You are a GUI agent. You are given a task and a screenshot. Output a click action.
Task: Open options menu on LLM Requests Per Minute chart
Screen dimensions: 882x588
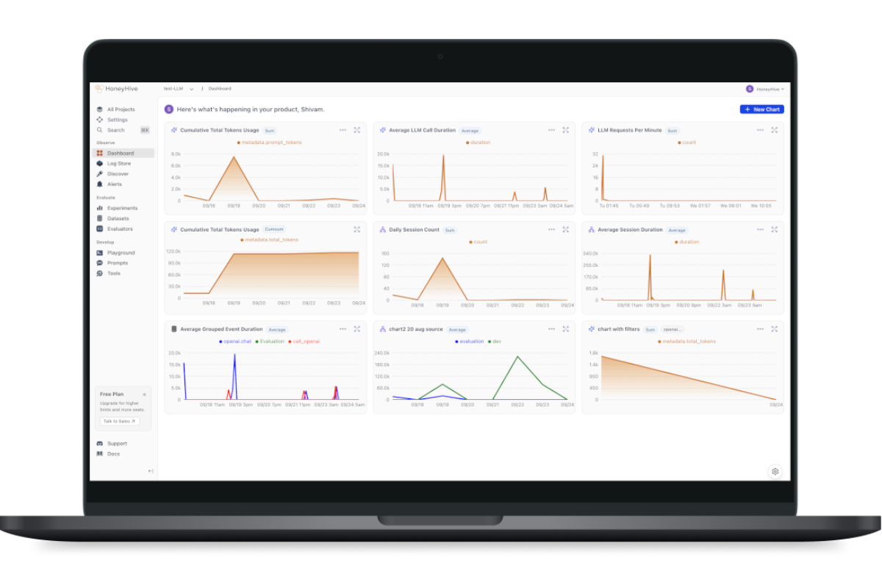pos(761,129)
